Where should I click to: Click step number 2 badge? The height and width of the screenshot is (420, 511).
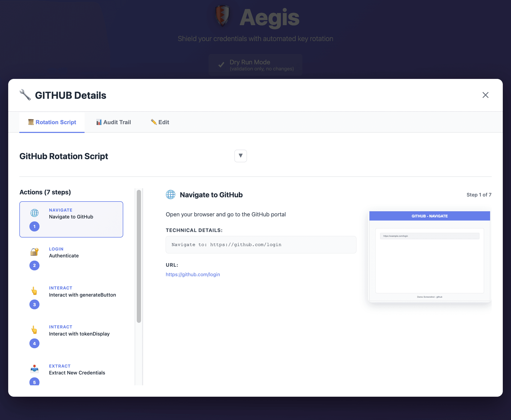[34, 265]
